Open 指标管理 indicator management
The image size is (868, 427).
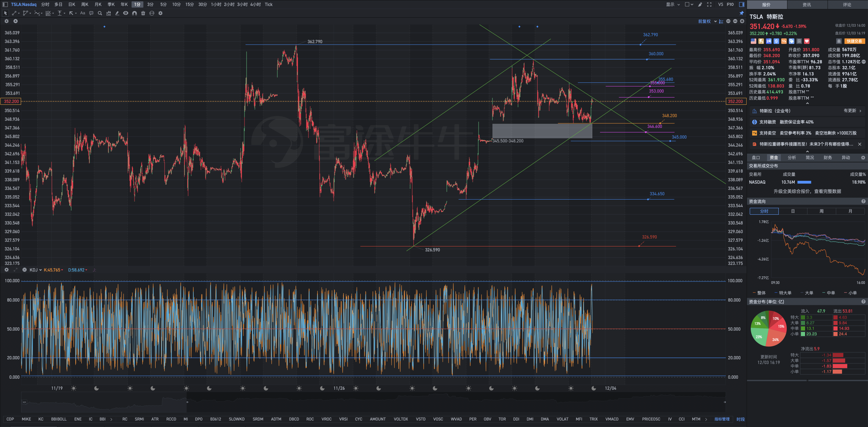click(722, 419)
